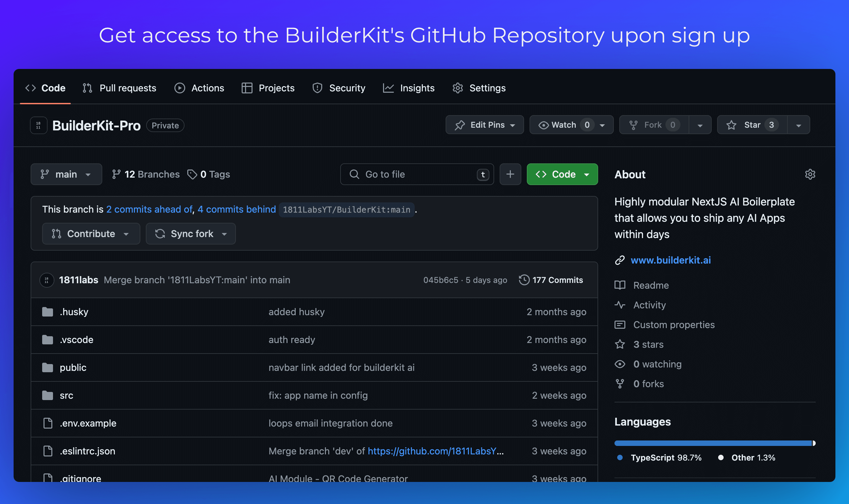Click the 1811labs avatar beside BuilderKit-Pro

tap(38, 125)
